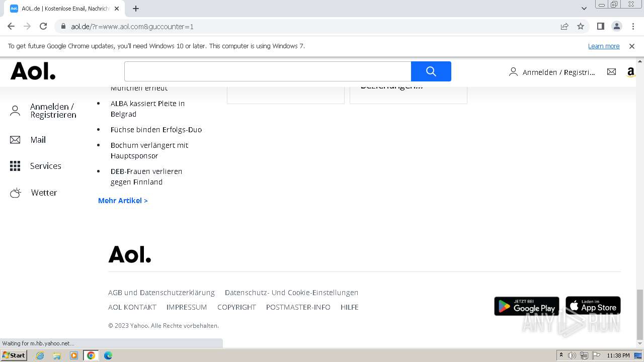
Task: Open new tab with plus button
Action: click(x=136, y=9)
